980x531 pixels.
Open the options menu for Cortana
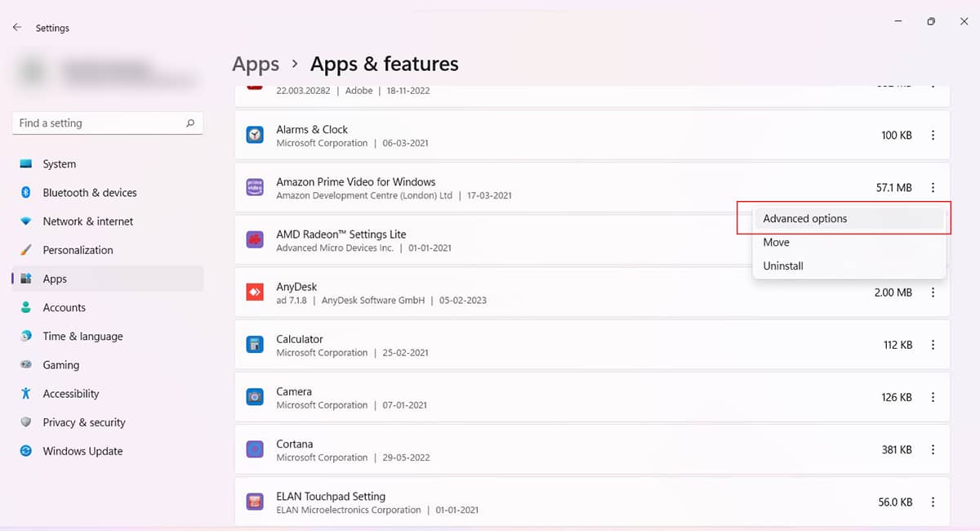point(933,449)
